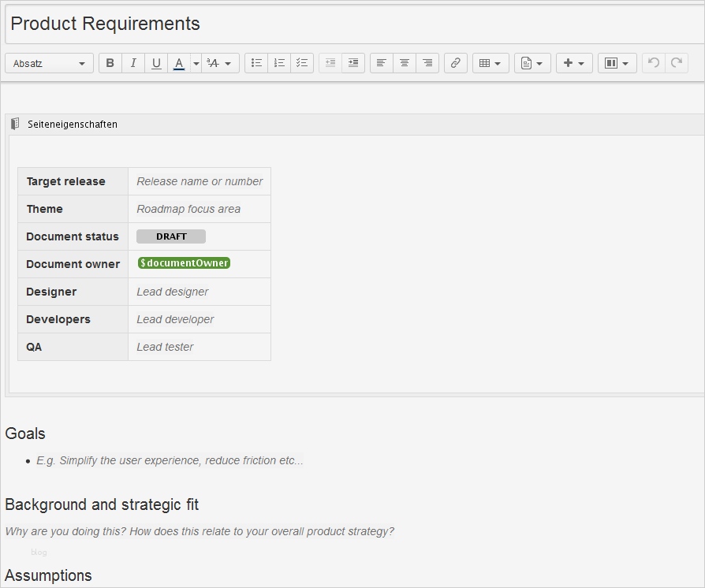Open the page layout menu
Screen dimensions: 705x588
(x=617, y=63)
